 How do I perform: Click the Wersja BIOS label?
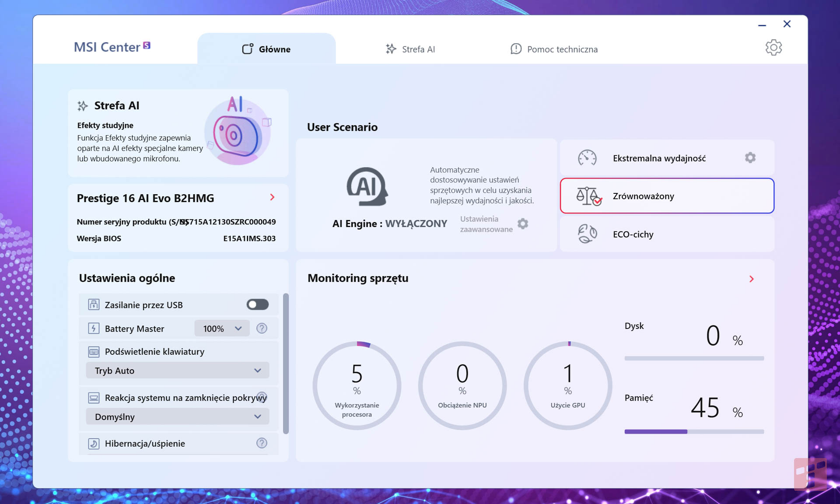click(99, 238)
